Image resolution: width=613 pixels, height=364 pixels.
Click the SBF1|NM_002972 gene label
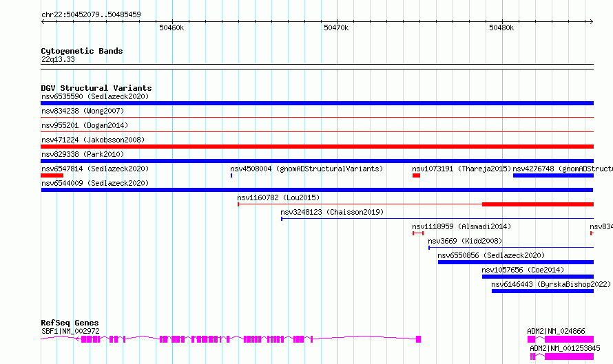pos(70,331)
